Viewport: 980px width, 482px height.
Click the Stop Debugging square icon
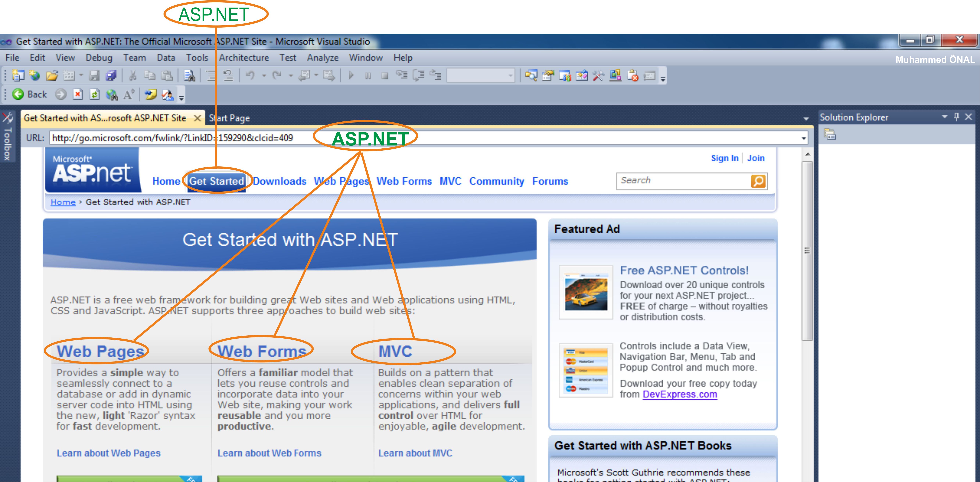pyautogui.click(x=385, y=76)
